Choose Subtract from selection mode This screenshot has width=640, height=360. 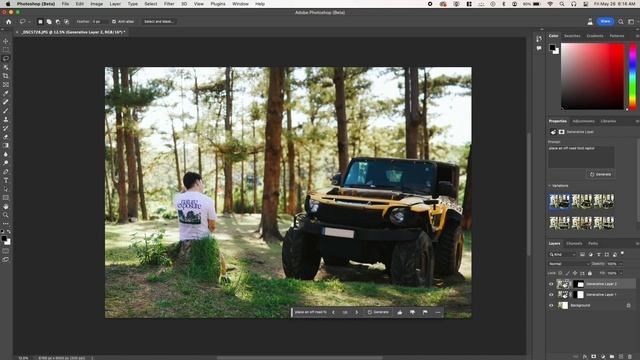coord(58,22)
